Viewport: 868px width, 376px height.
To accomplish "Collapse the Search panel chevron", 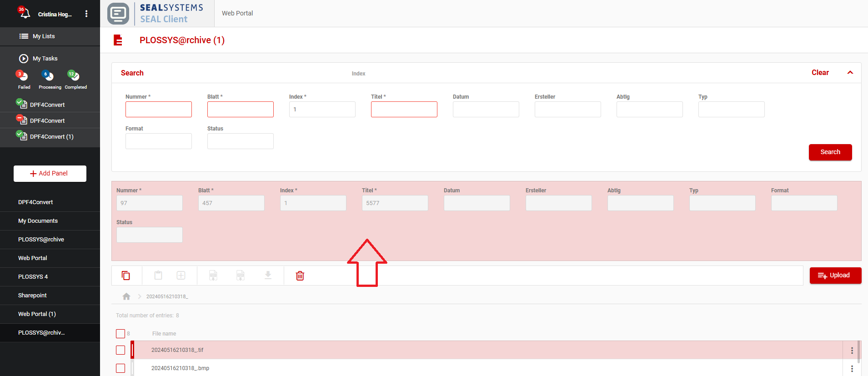I will 850,73.
